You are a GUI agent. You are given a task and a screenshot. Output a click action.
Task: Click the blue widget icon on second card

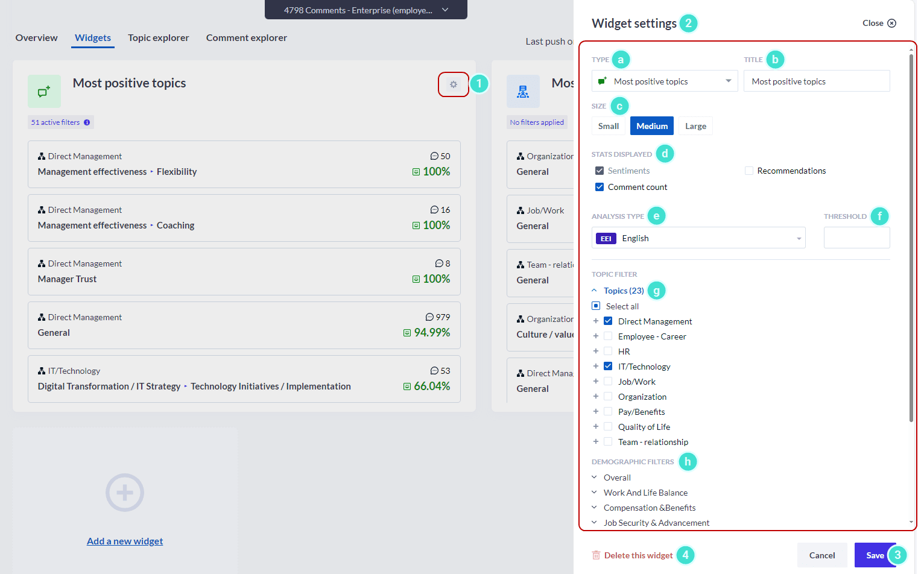pyautogui.click(x=523, y=92)
